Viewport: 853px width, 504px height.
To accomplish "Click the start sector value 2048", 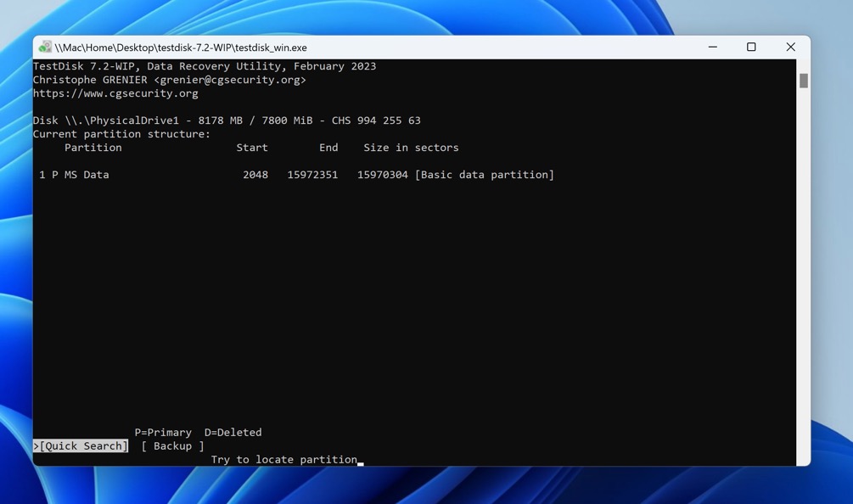I will click(x=255, y=175).
